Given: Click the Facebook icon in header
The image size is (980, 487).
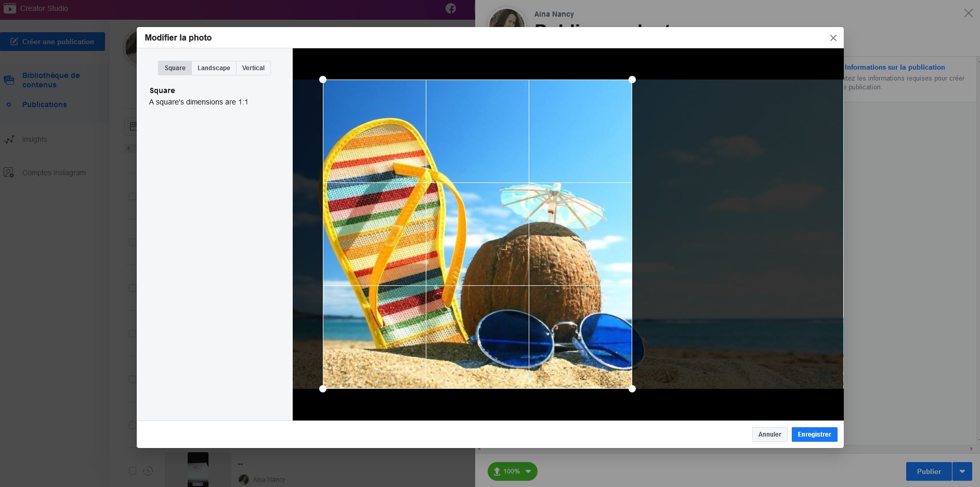Looking at the screenshot, I should coord(451,8).
